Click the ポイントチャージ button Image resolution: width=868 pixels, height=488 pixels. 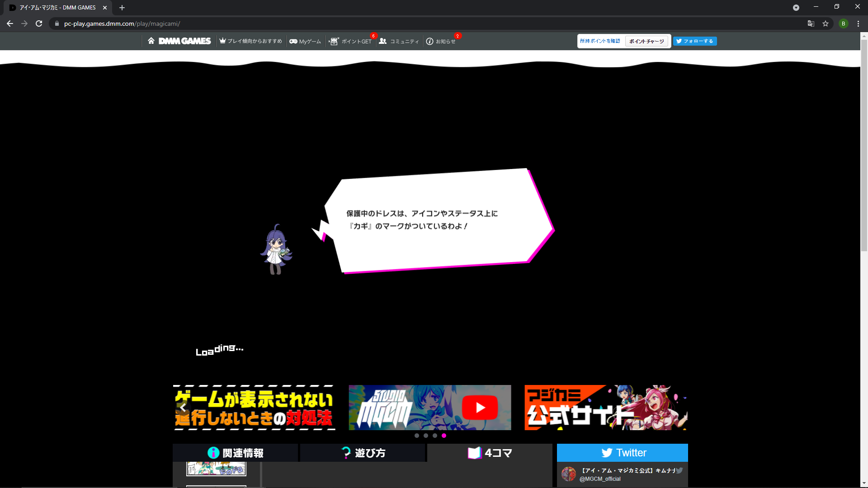click(x=647, y=41)
